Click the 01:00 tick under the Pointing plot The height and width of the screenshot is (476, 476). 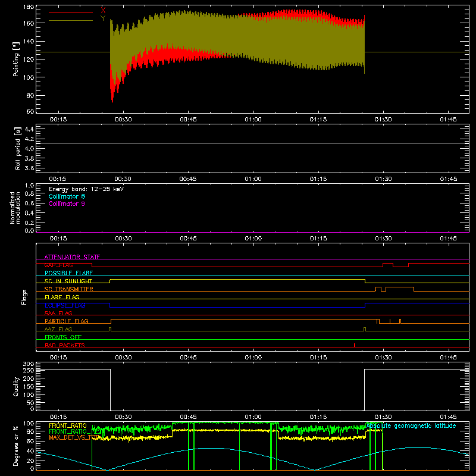(253, 120)
